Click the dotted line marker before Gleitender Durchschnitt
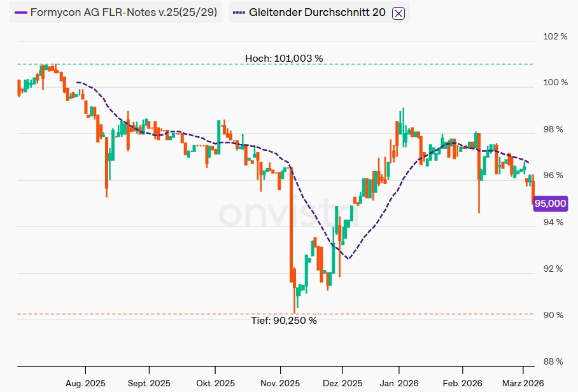This screenshot has width=578, height=392. tap(239, 13)
